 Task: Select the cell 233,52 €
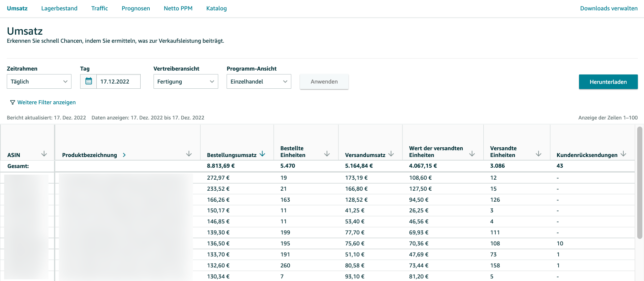pos(218,189)
